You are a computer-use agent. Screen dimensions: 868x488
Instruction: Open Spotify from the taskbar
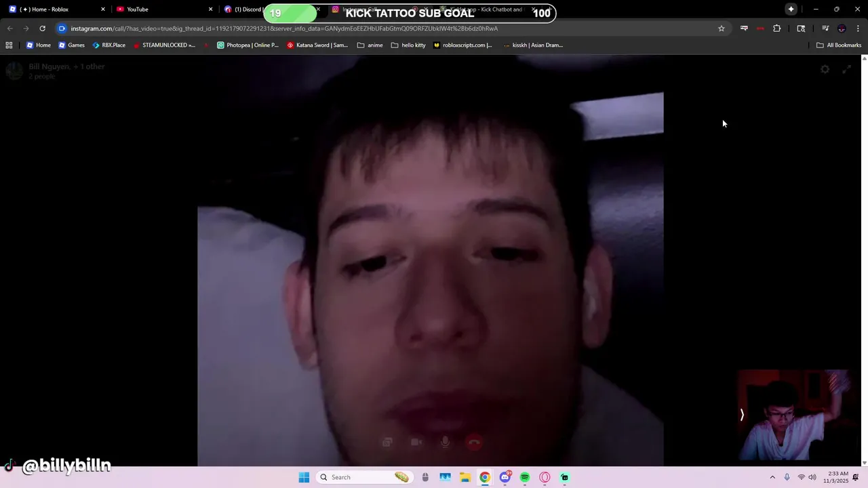tap(525, 477)
